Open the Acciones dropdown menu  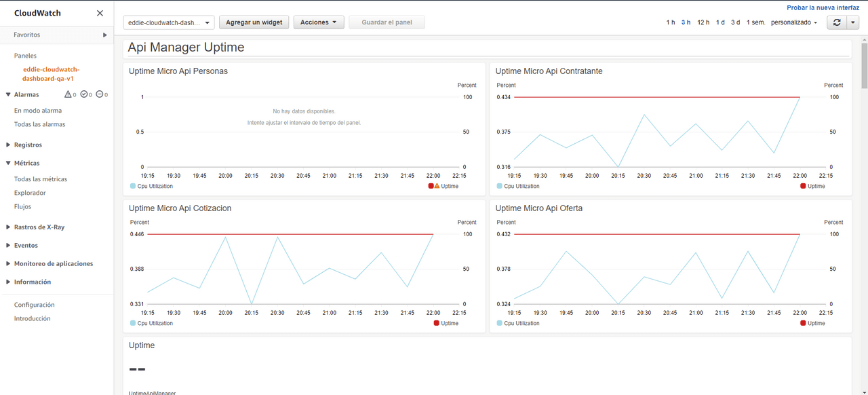318,22
